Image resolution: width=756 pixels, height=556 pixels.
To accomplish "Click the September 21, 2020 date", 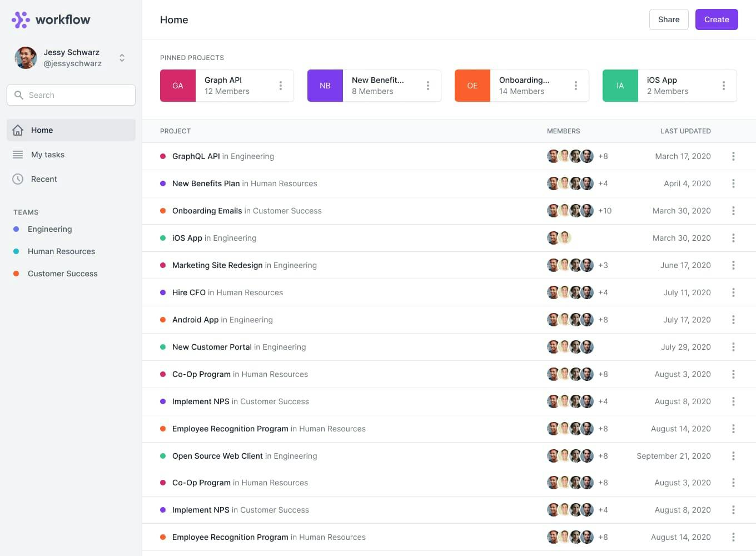I will [674, 456].
